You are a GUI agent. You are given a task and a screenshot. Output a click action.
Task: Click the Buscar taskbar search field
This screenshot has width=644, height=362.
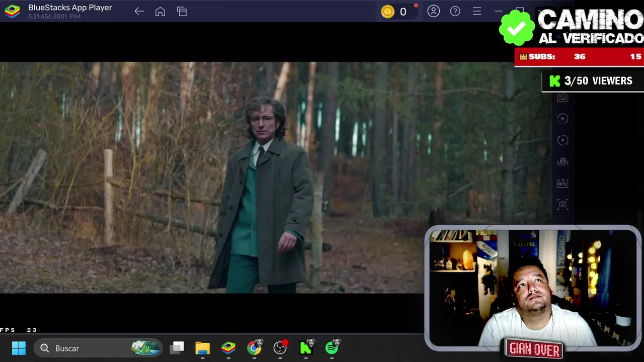click(x=98, y=348)
